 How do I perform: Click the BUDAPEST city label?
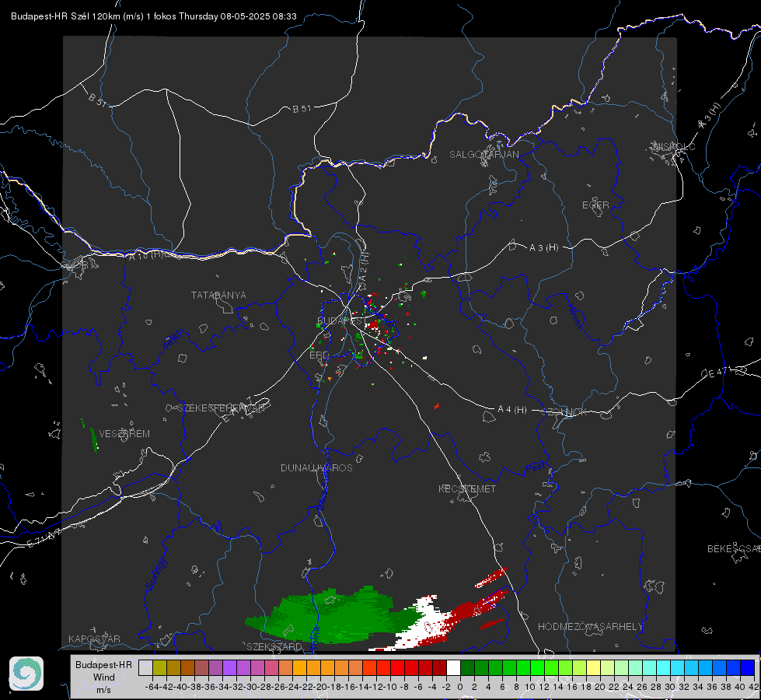click(342, 321)
